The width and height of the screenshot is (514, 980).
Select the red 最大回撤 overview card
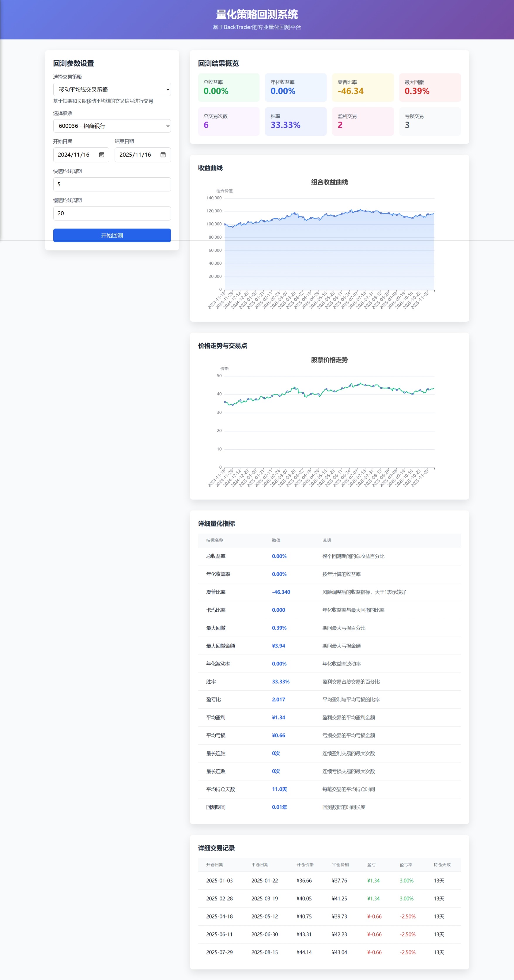coord(429,87)
